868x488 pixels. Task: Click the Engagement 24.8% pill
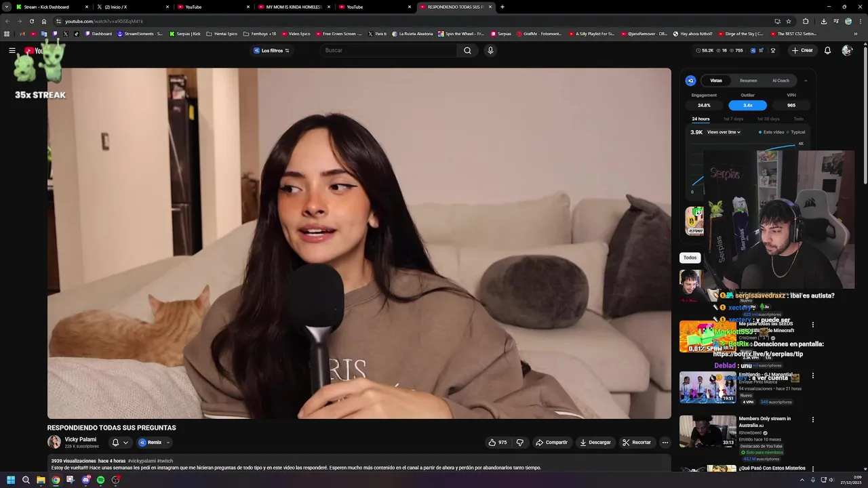[704, 105]
